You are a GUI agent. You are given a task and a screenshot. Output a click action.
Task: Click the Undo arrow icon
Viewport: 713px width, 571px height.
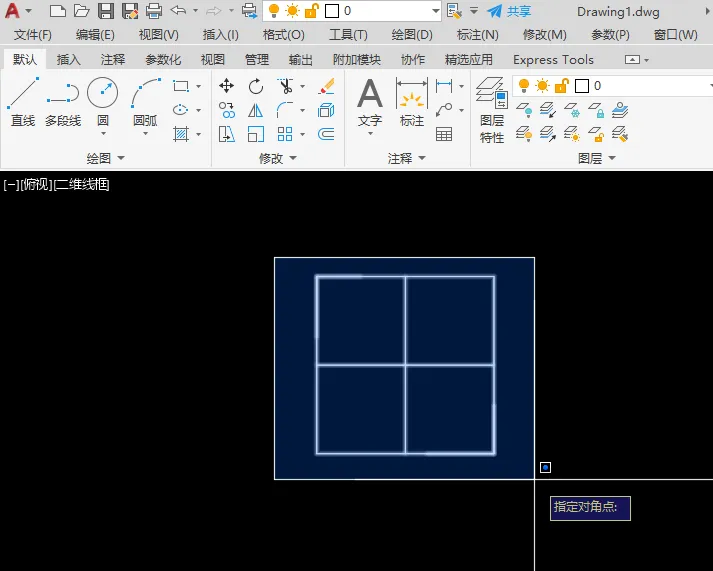pyautogui.click(x=178, y=10)
